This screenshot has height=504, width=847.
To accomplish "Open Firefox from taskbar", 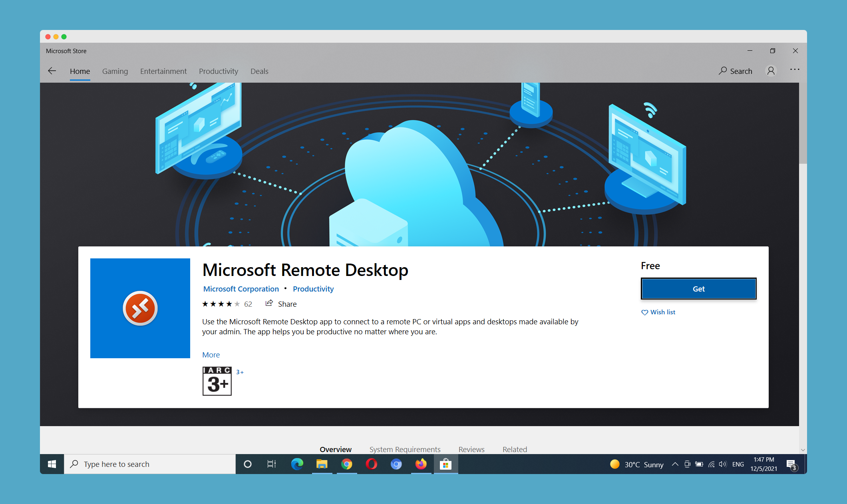I will tap(421, 464).
